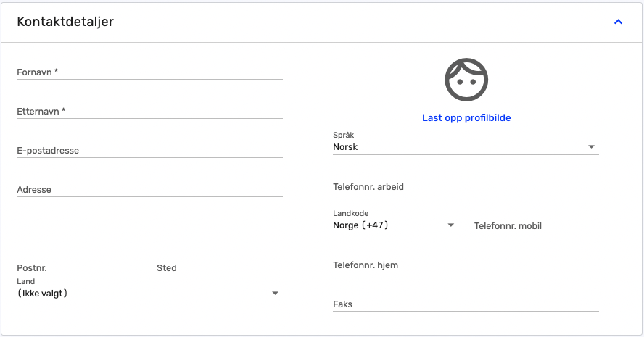Open the Landkode dropdown Norge (+47)
644x337 pixels.
(x=395, y=225)
